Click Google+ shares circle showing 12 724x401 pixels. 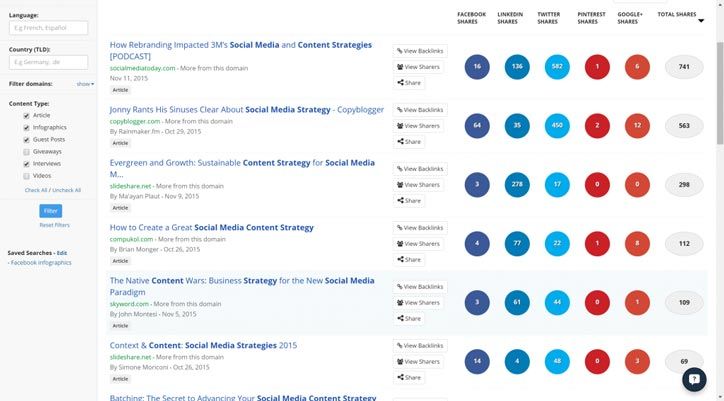(x=637, y=126)
